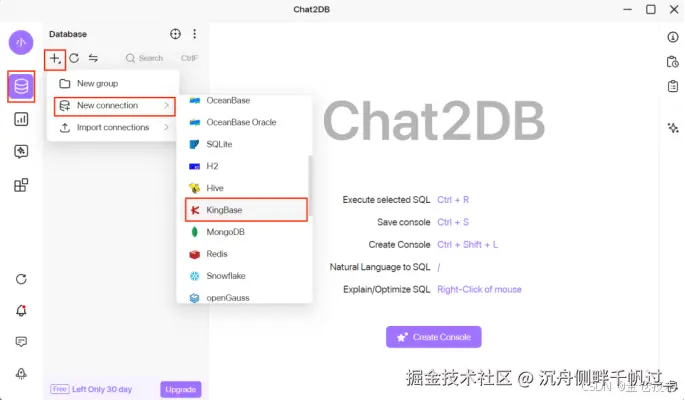Click the locate target icon in Database header
The width and height of the screenshot is (685, 400).
click(175, 34)
